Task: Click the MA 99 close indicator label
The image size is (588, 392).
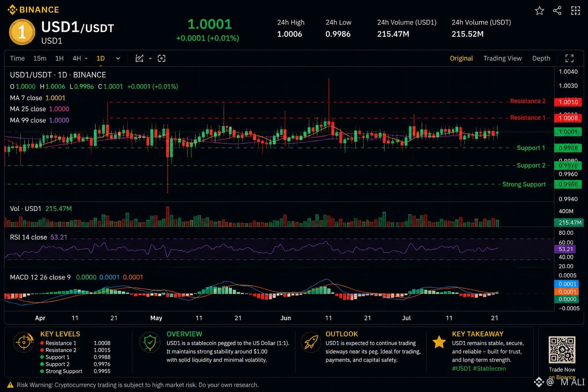Action: [28, 120]
